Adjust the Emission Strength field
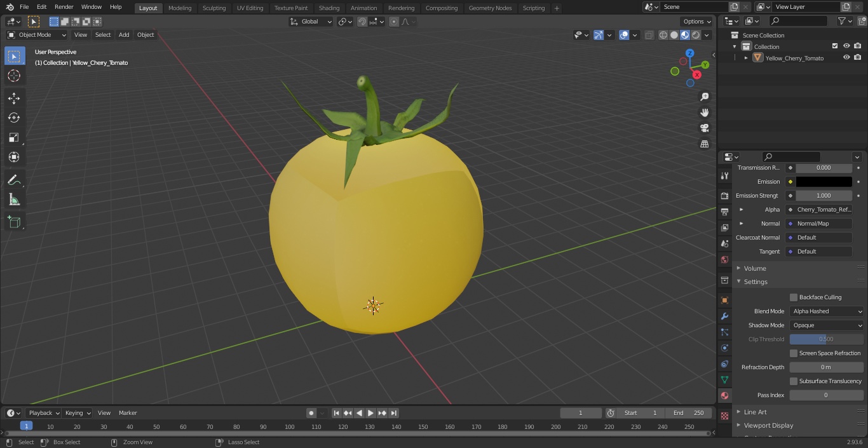Screen dimensions: 868x448 [x=824, y=196]
